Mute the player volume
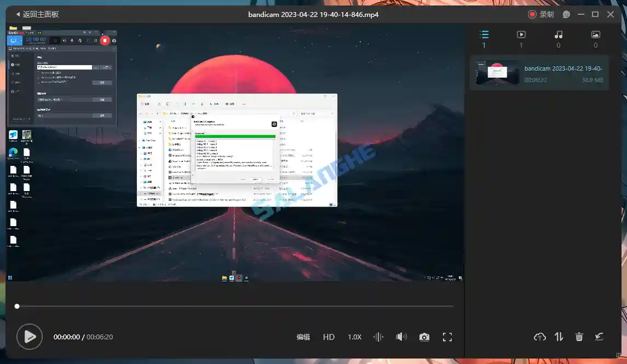The height and width of the screenshot is (364, 627). (401, 337)
